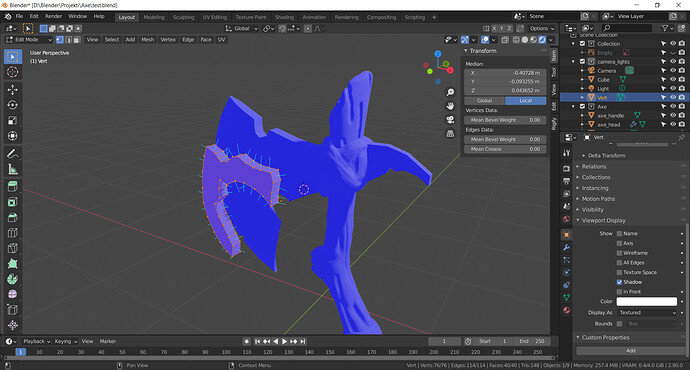Expand the Motion Paths panel
The width and height of the screenshot is (690, 370).
598,199
